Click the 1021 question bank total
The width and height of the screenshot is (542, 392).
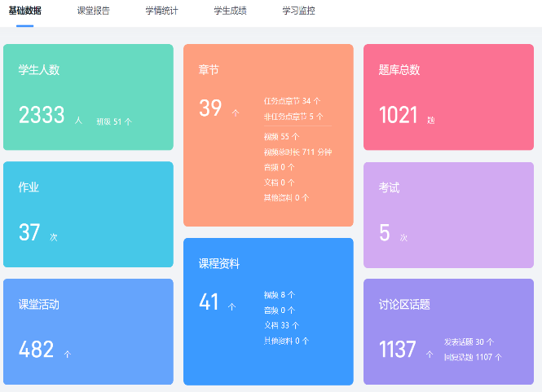[399, 116]
